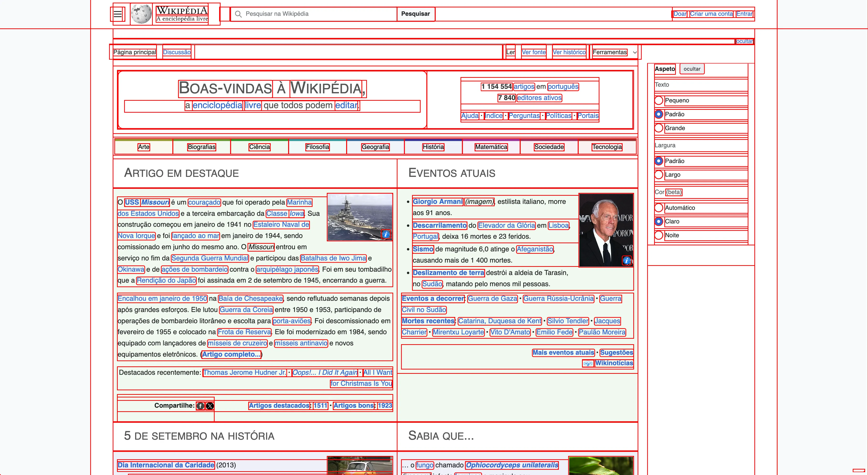Click the Wikipedia globe logo
The height and width of the screenshot is (475, 868).
[x=141, y=14]
